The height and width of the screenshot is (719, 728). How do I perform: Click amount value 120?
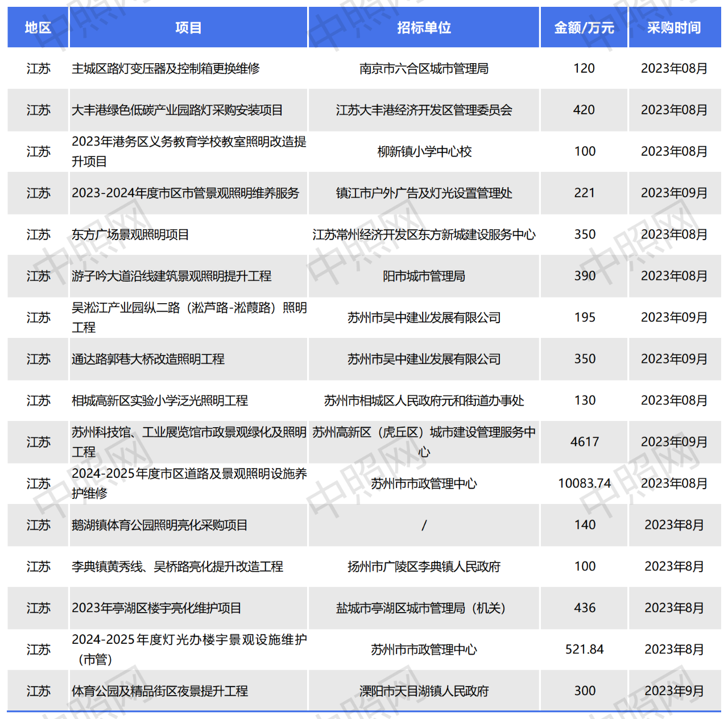tap(584, 68)
